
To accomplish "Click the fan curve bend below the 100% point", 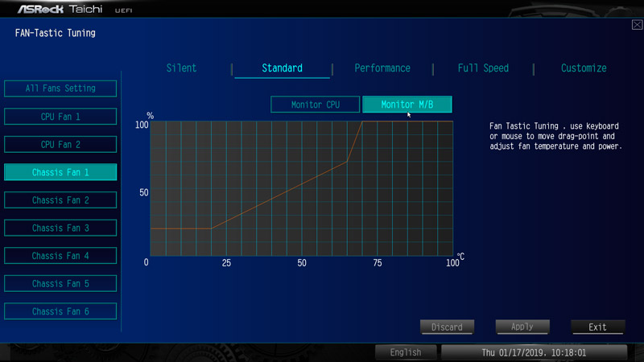I will click(x=347, y=162).
